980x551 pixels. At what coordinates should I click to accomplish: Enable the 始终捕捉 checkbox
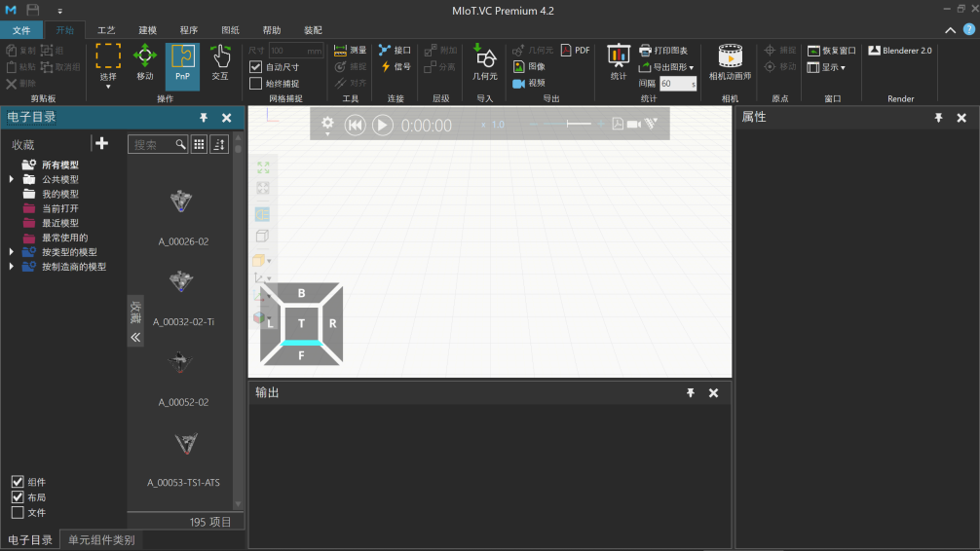(x=256, y=84)
